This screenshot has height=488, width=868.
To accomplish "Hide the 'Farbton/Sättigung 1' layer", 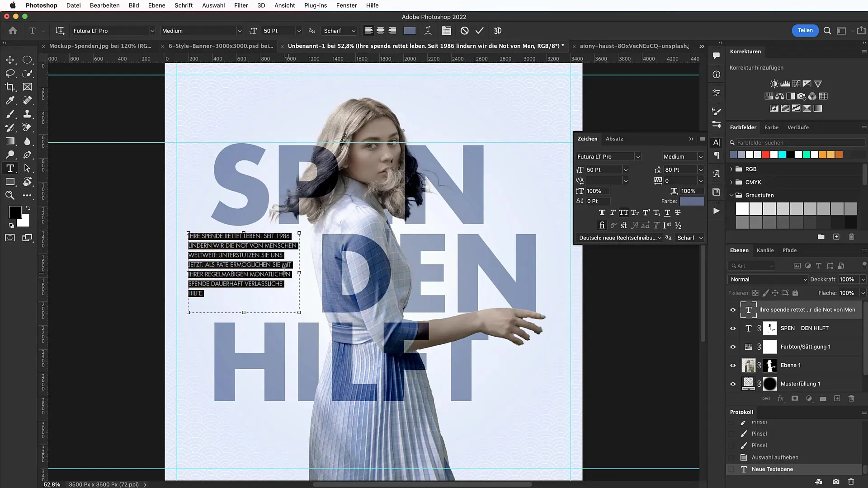I will coord(733,347).
